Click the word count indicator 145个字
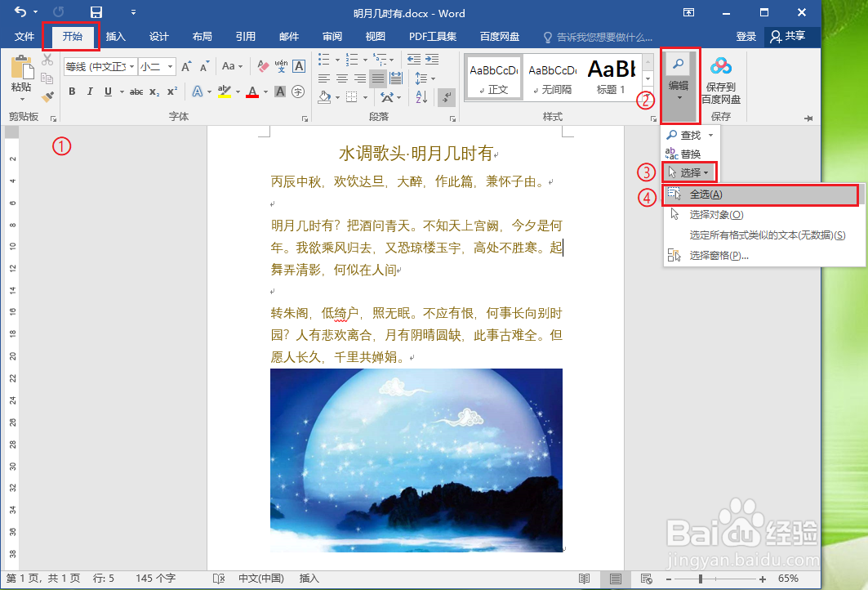 coord(155,579)
